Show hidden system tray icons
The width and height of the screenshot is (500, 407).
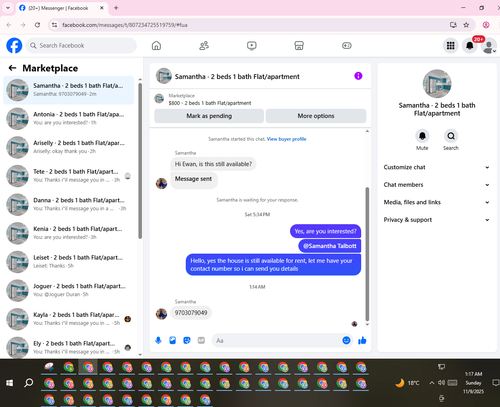431,383
